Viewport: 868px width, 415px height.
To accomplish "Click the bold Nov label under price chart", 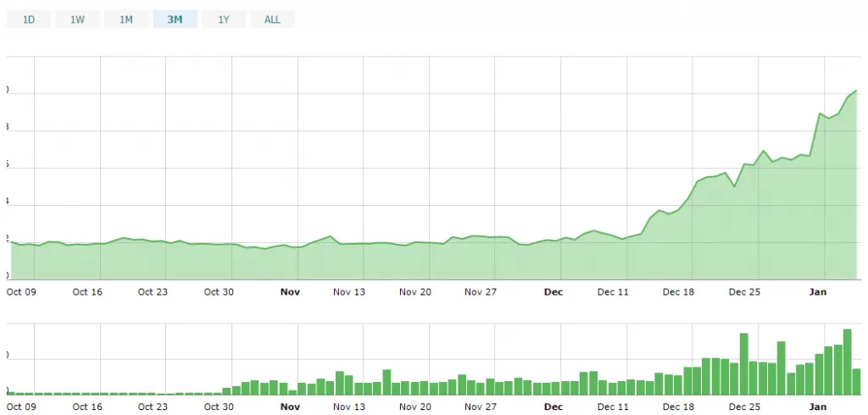I will click(290, 292).
